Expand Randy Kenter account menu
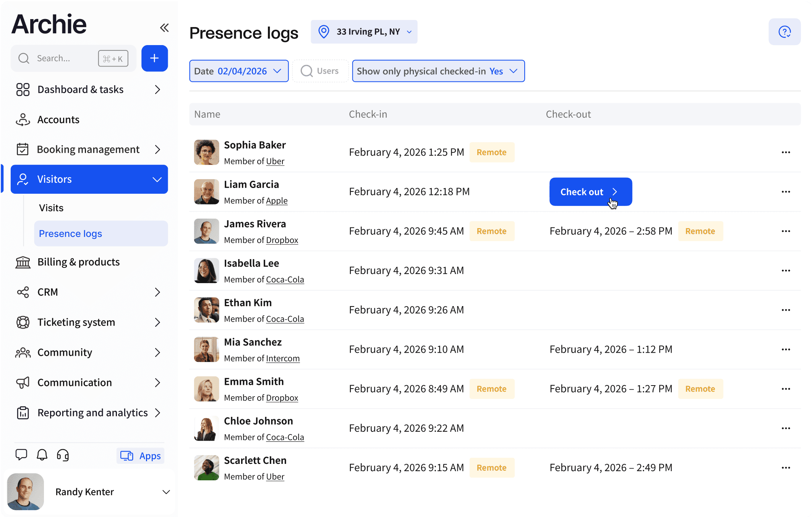The width and height of the screenshot is (812, 517). point(166,492)
